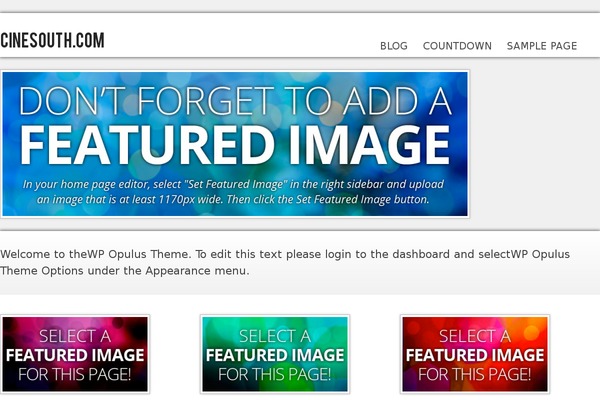
Task: Open the BLOG menu item
Action: tap(394, 46)
